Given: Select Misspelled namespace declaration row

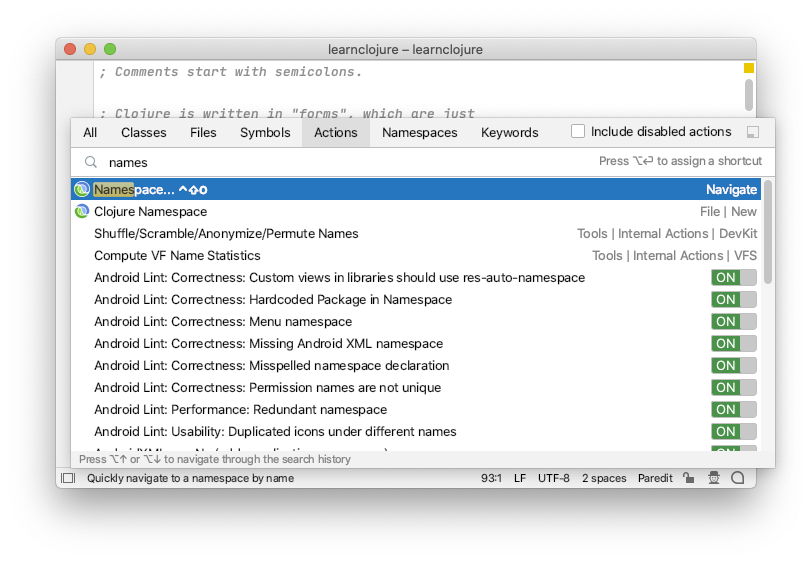Looking at the screenshot, I should click(416, 366).
